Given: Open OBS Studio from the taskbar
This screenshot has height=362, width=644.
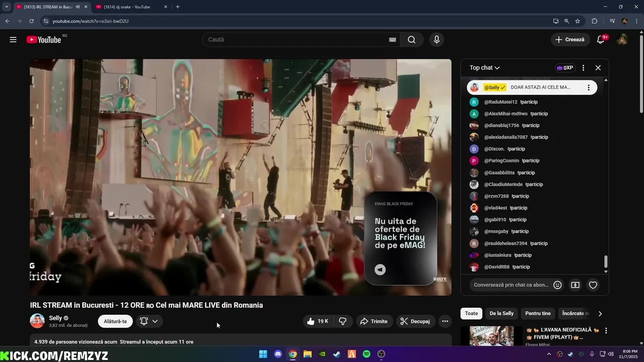Looking at the screenshot, I should pos(381,354).
